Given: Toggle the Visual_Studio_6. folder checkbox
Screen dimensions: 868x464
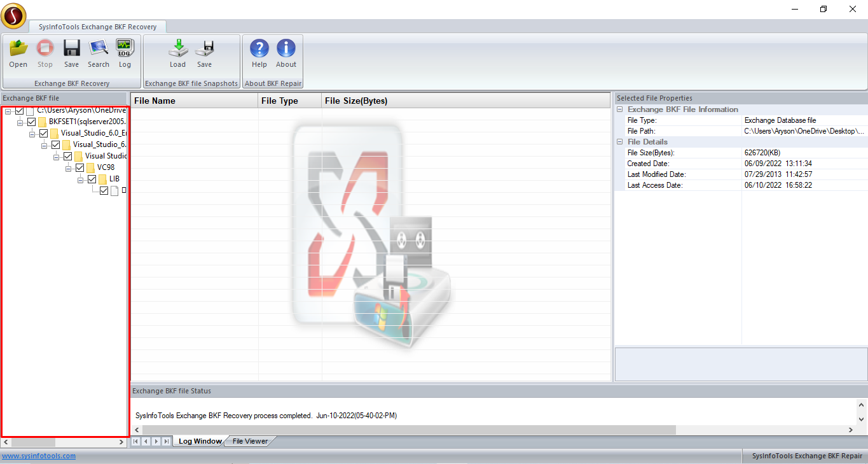Looking at the screenshot, I should click(x=55, y=145).
